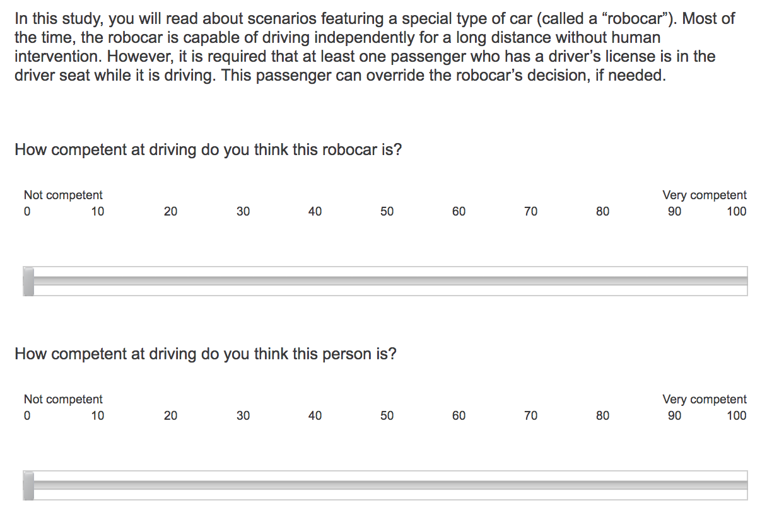This screenshot has height=532, width=767.
Task: Click the robocar competence slider handle
Action: click(28, 281)
